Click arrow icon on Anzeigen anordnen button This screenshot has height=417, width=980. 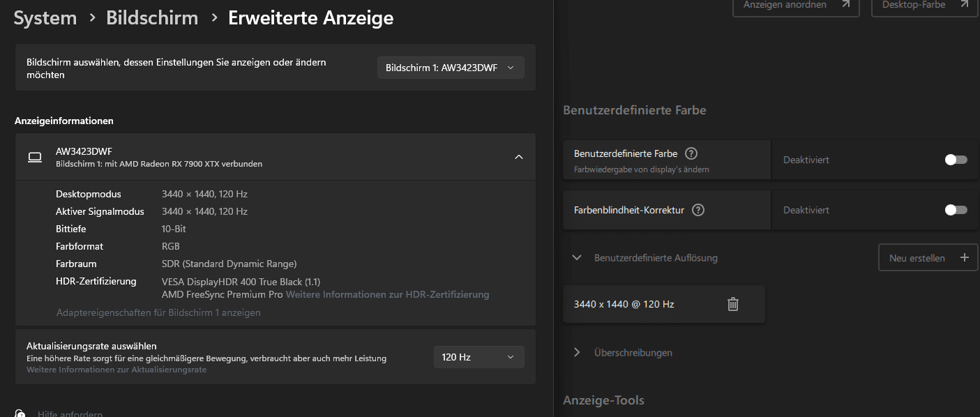(846, 4)
